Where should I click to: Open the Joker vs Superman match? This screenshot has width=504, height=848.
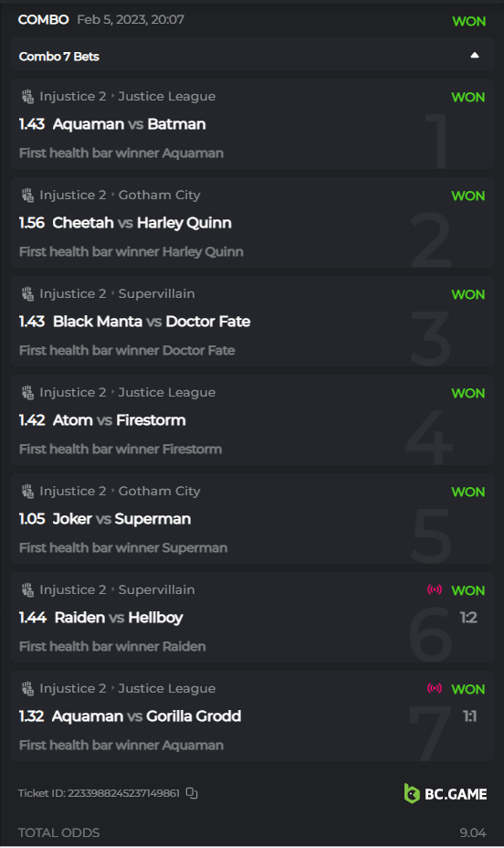121,519
